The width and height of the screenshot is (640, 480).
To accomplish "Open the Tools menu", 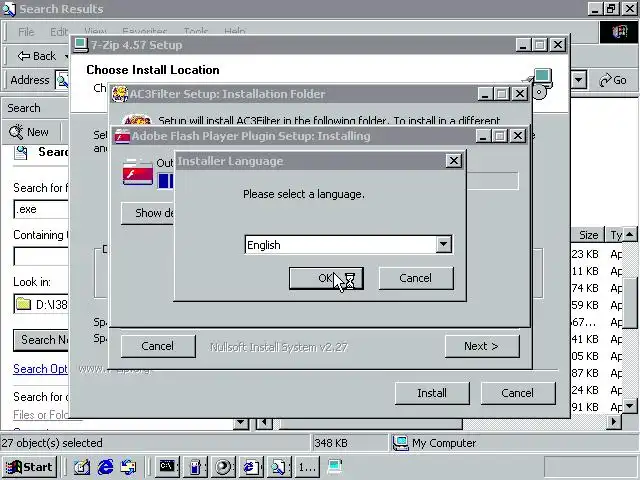I will coord(196,32).
